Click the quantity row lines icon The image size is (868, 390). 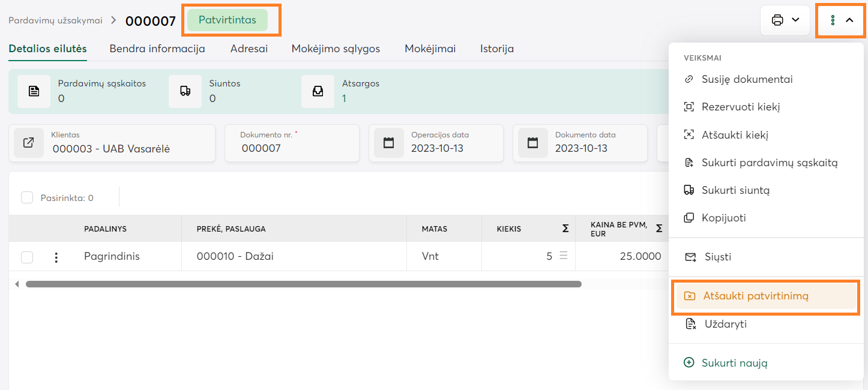pyautogui.click(x=563, y=256)
